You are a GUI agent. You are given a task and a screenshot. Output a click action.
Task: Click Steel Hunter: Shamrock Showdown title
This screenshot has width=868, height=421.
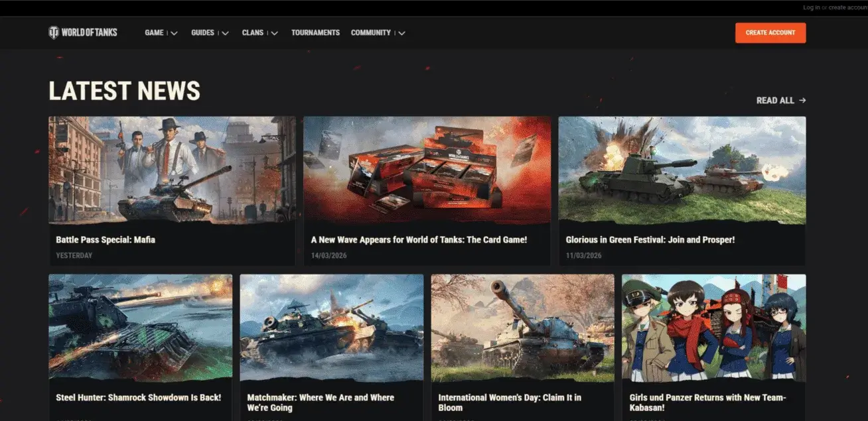click(139, 398)
